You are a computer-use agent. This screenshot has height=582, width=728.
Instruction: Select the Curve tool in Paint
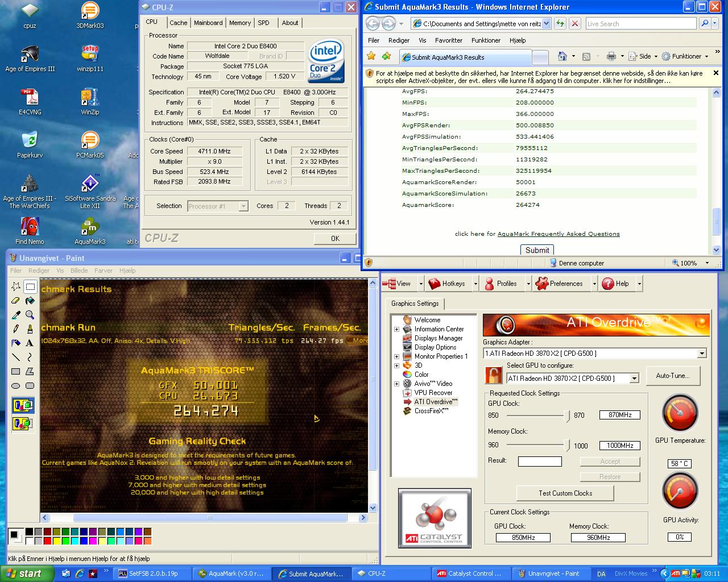click(30, 357)
